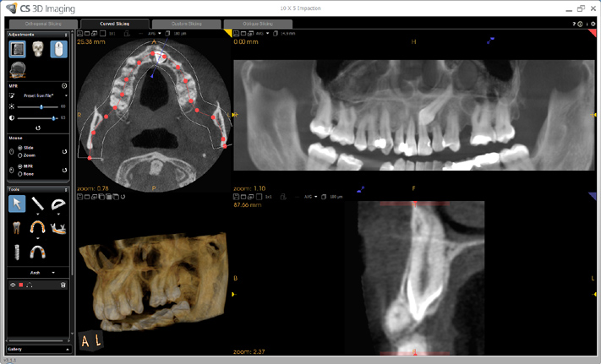Reset the Slide/Zoom mouse setting
Image resolution: width=601 pixels, height=364 pixels.
(64, 151)
